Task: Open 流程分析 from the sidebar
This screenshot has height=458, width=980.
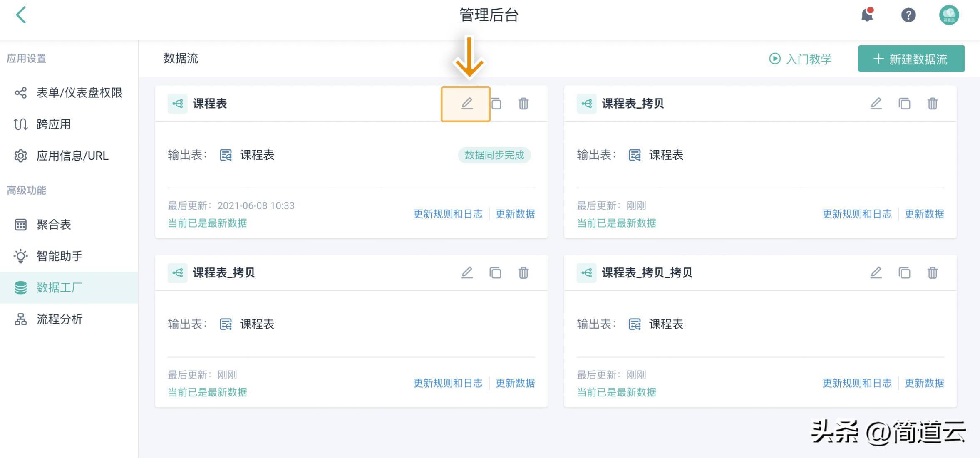Action: click(58, 319)
